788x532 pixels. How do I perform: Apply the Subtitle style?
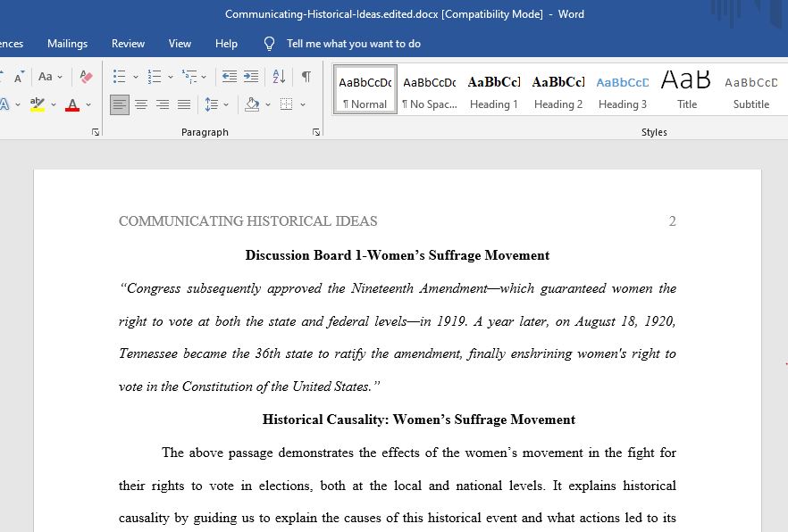click(751, 89)
